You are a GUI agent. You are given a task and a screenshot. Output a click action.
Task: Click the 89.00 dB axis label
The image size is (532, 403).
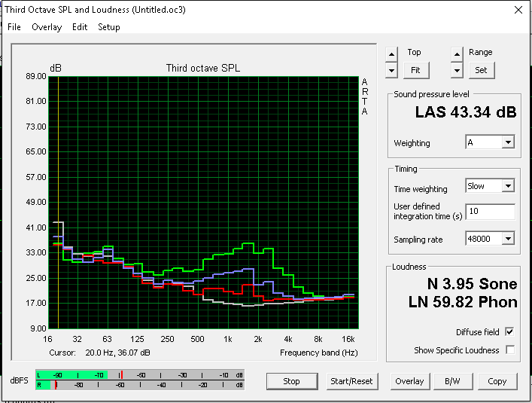point(36,76)
